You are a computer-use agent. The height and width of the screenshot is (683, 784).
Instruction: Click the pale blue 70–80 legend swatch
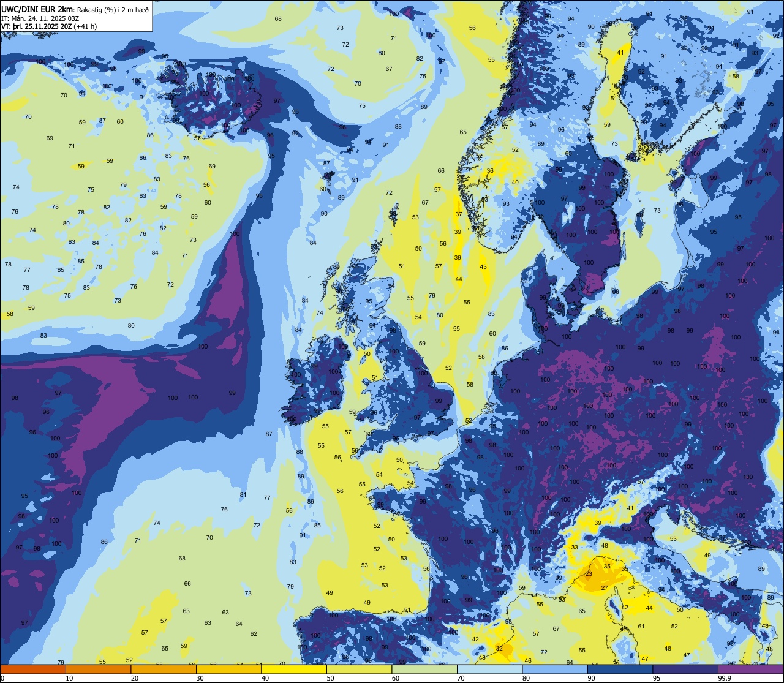tap(490, 669)
